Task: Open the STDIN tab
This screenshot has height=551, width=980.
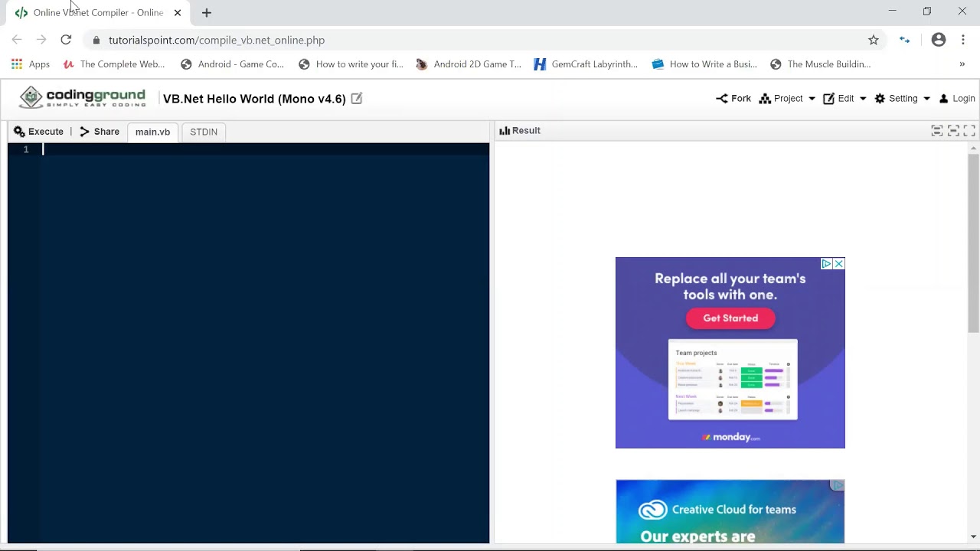Action: click(204, 132)
